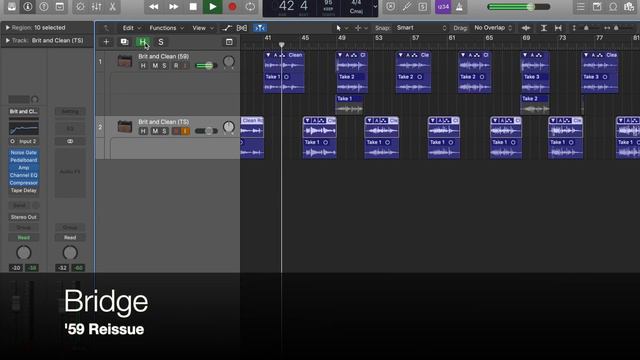Open Smart Controls
The height and width of the screenshot is (360, 640).
pyautogui.click(x=80, y=7)
